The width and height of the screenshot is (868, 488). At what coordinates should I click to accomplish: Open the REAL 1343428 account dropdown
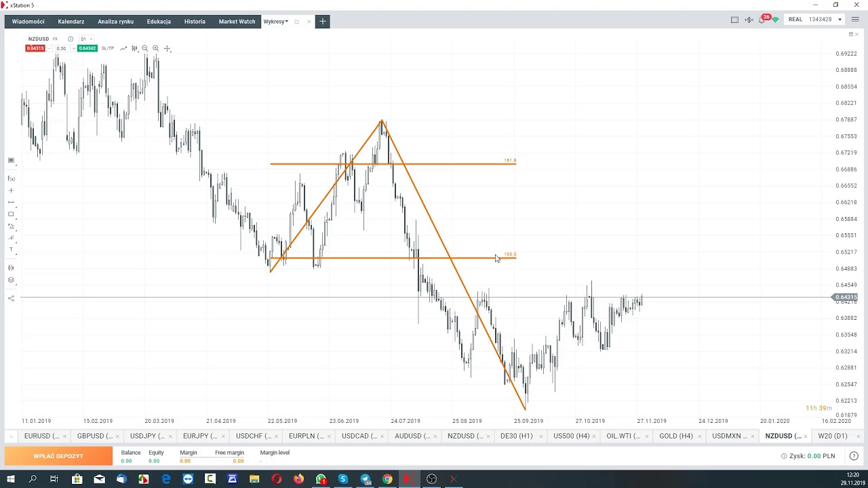click(815, 20)
